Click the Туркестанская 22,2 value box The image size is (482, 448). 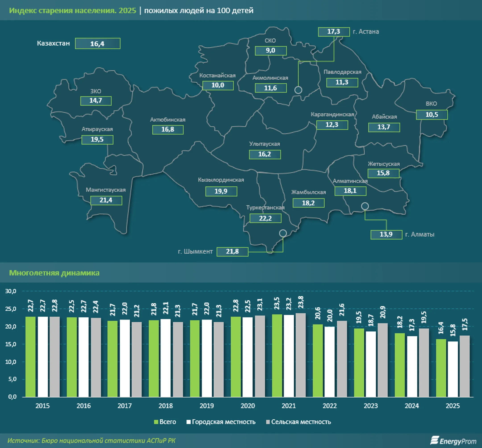265,218
